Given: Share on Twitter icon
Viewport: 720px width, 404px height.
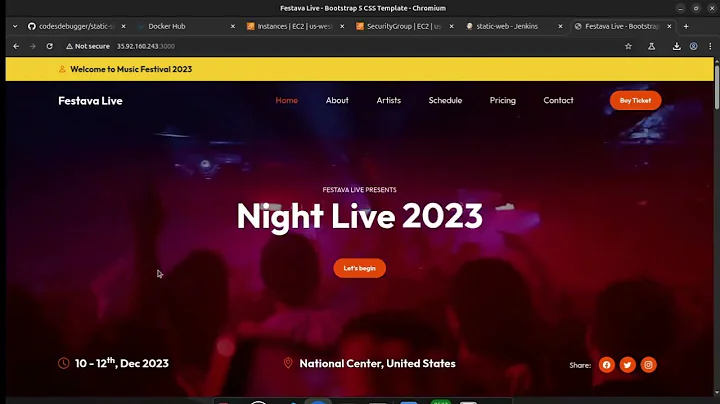Looking at the screenshot, I should pos(627,365).
